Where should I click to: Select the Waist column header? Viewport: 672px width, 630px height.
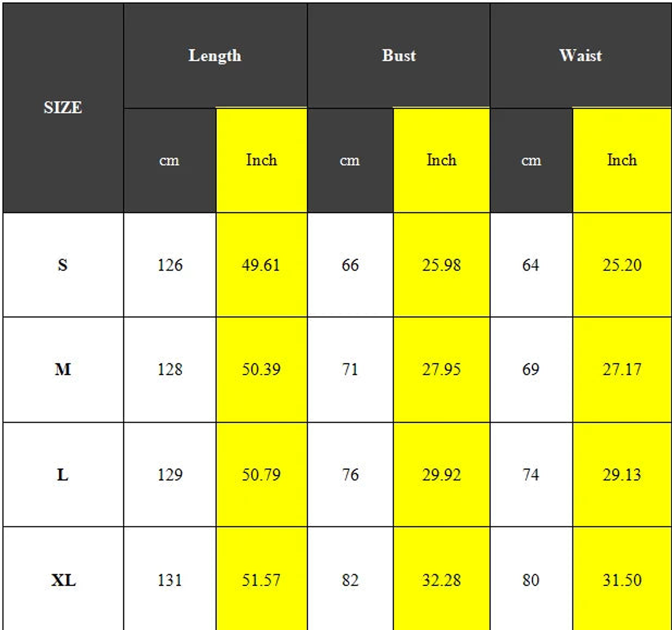pyautogui.click(x=581, y=56)
